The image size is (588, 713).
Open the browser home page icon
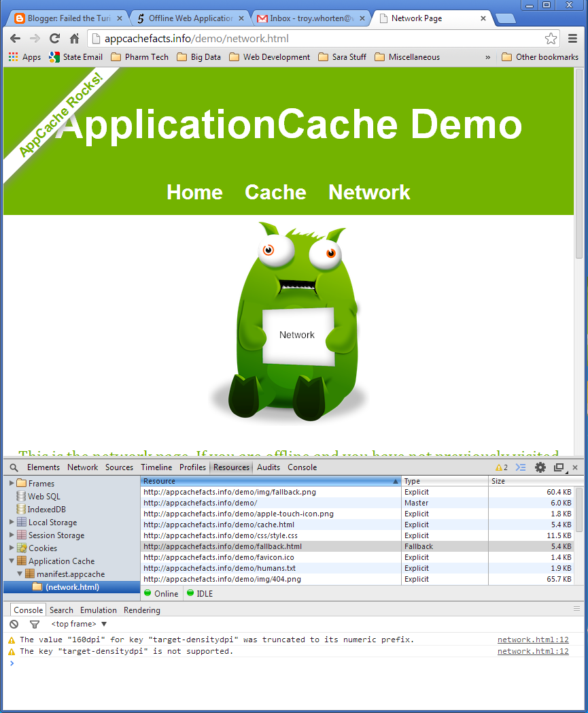click(x=75, y=39)
